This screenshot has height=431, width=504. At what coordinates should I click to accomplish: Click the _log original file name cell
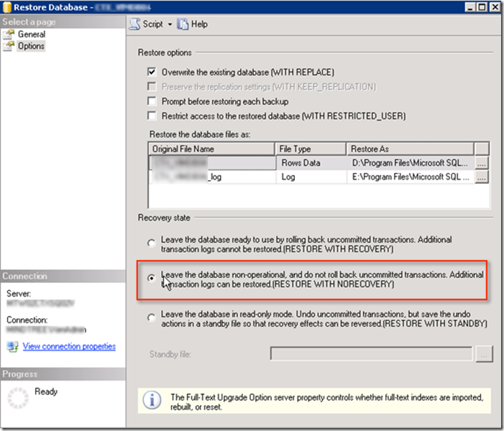click(x=213, y=177)
